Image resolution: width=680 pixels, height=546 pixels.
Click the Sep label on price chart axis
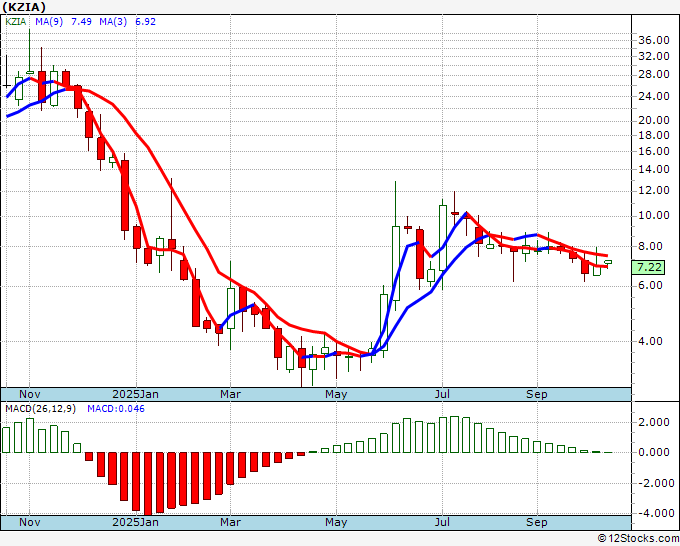click(537, 394)
